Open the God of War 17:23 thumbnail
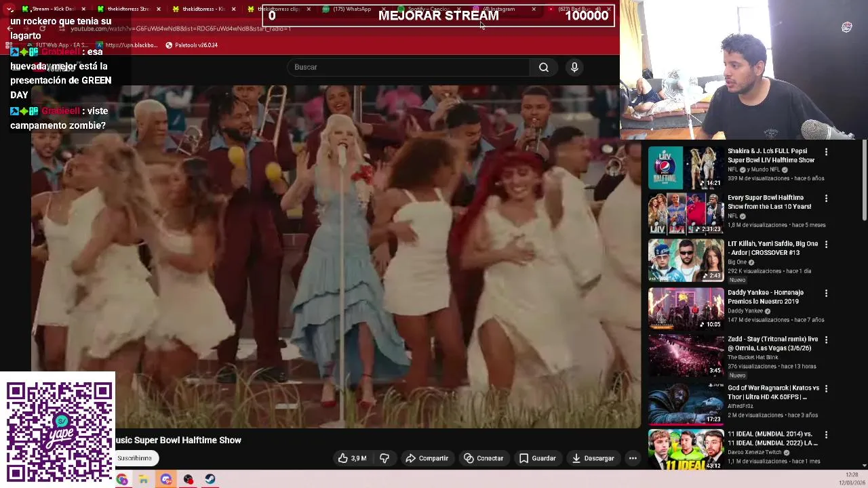Viewport: 868px width, 488px height. [x=686, y=403]
